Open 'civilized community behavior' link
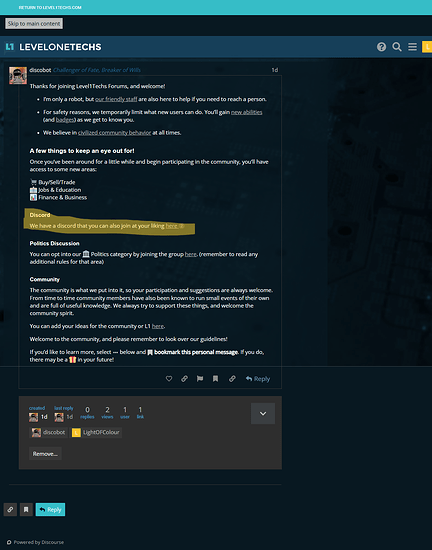 (x=114, y=133)
